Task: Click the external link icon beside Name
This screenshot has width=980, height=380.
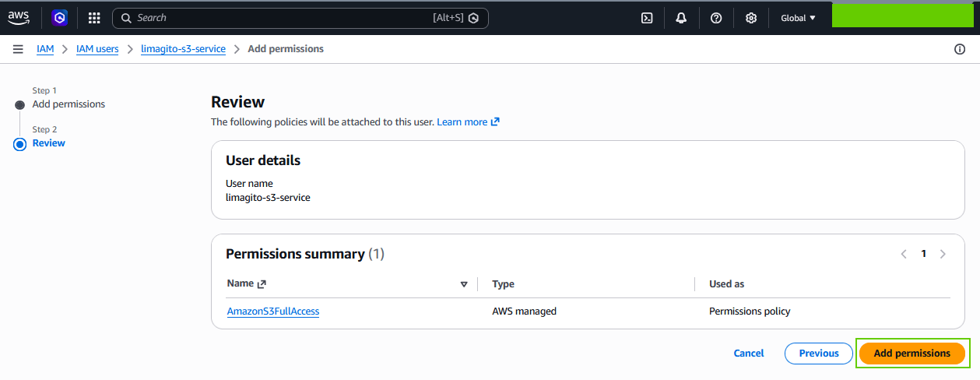Action: tap(262, 284)
